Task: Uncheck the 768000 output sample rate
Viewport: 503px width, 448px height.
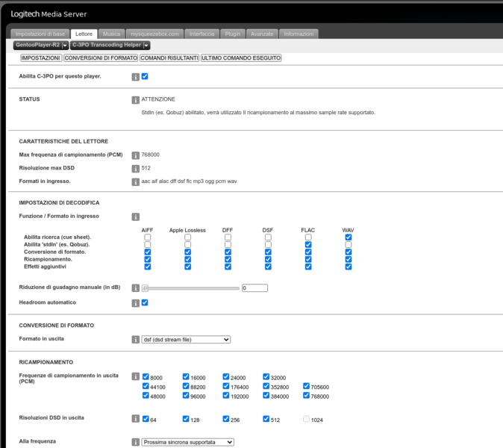Action: [x=307, y=396]
